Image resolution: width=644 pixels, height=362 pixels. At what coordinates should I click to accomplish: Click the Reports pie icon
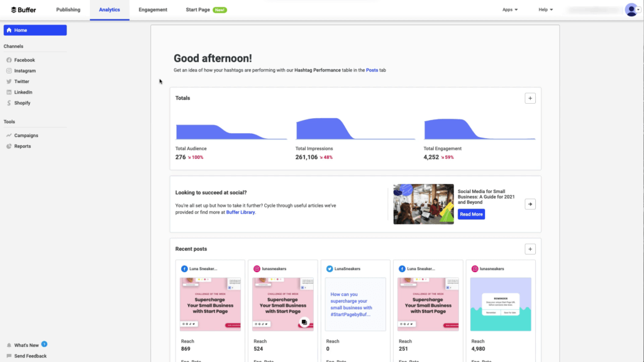tap(9, 146)
